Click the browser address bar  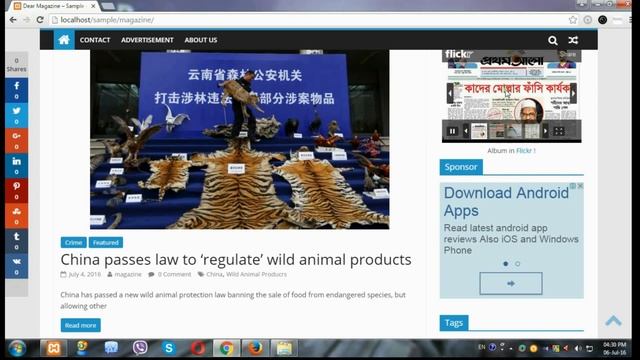310,20
